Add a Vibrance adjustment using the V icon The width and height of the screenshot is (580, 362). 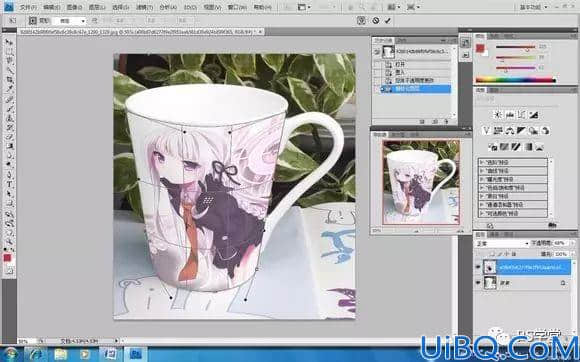pos(486,131)
